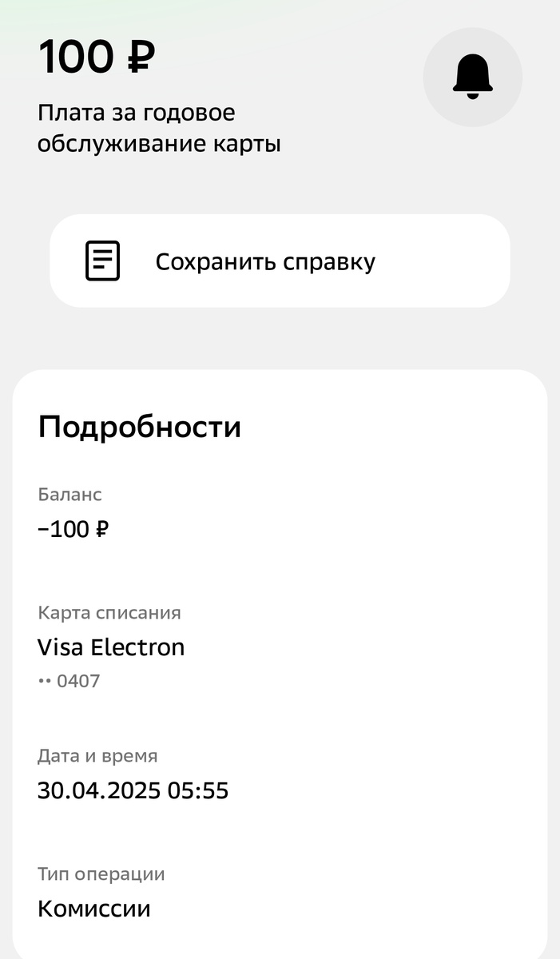Select the Тип операции value Комиссии

click(94, 908)
